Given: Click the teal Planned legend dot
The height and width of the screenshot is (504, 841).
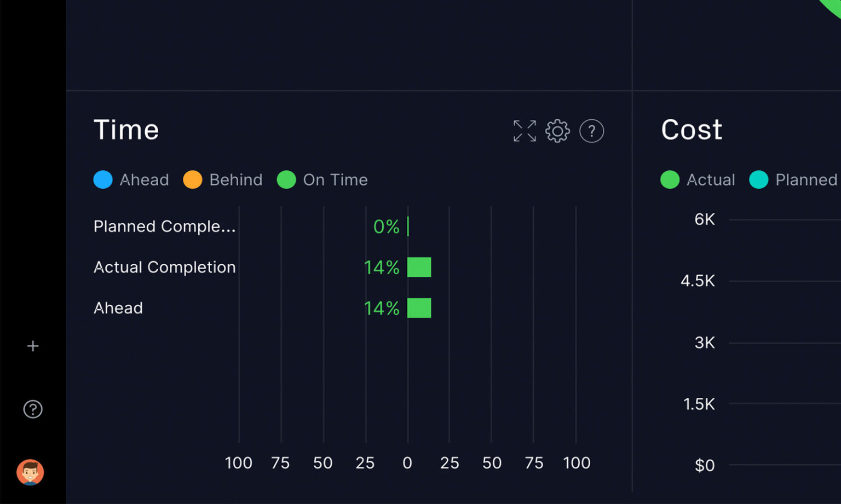Looking at the screenshot, I should pyautogui.click(x=759, y=179).
